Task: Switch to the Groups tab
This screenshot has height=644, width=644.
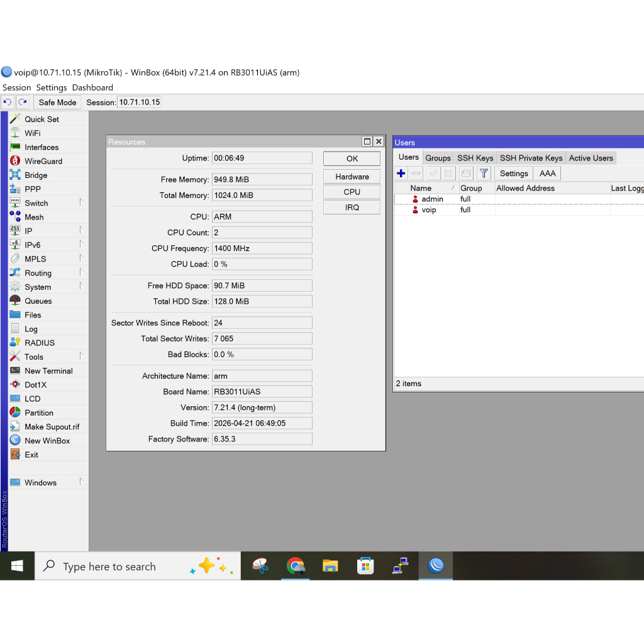Action: point(438,158)
